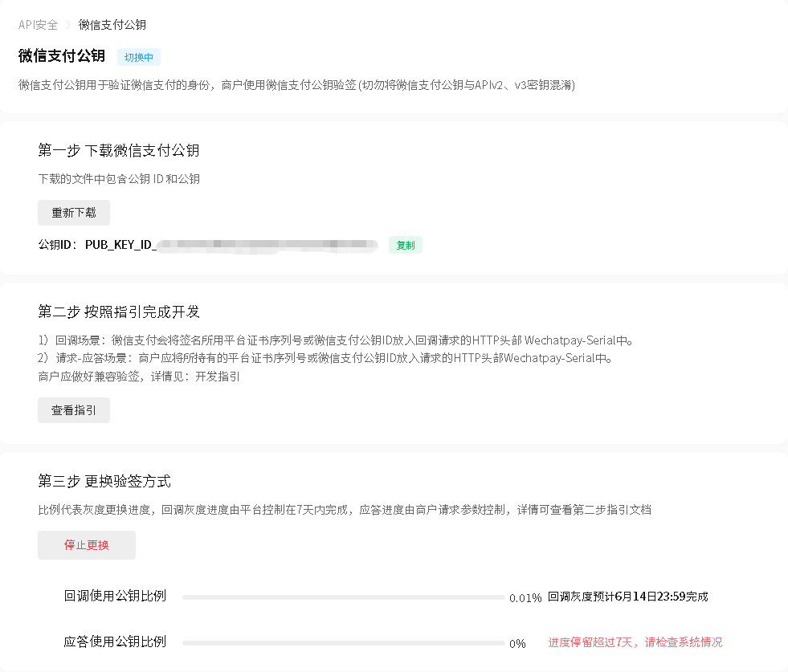This screenshot has height=672, width=788.
Task: Click the 商户应做好兼容验签 line
Action: (x=139, y=377)
